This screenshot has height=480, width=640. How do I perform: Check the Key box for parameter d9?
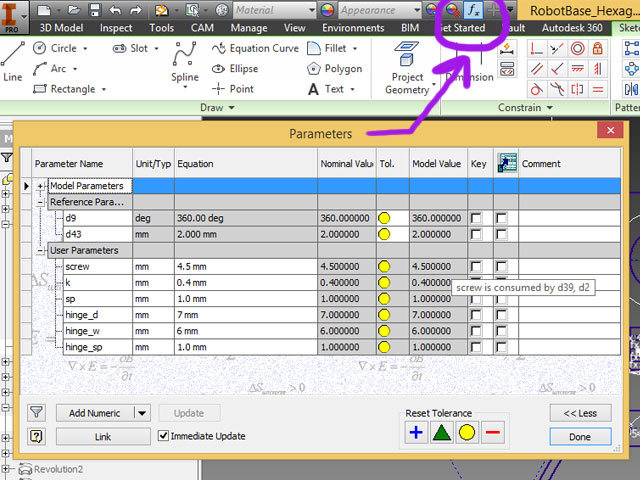coord(476,218)
